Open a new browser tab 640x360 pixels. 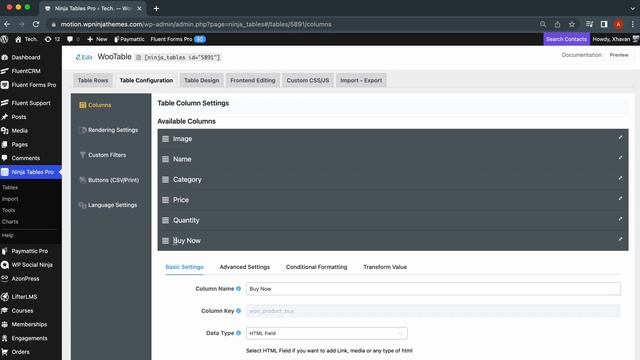click(156, 9)
